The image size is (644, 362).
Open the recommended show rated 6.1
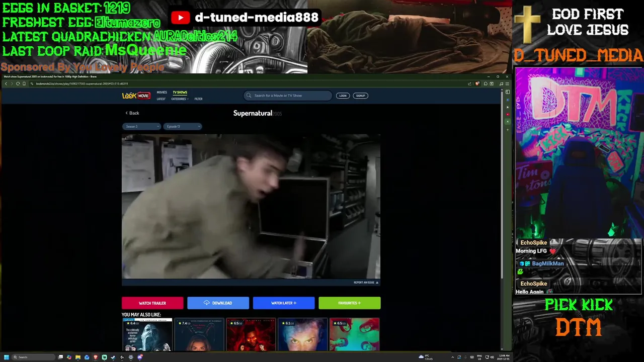(303, 334)
